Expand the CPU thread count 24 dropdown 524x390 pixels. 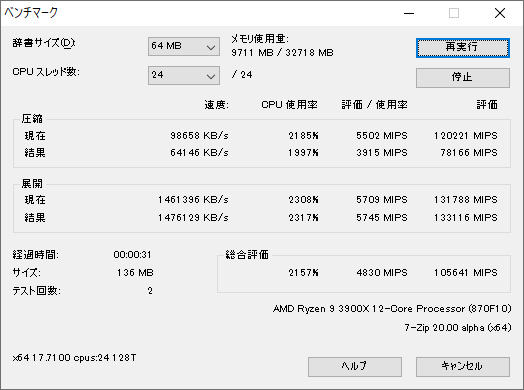coord(184,75)
